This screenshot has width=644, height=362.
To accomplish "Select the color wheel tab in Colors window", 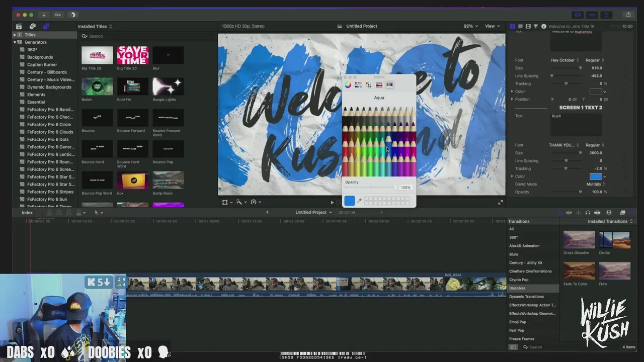I will 348,85.
